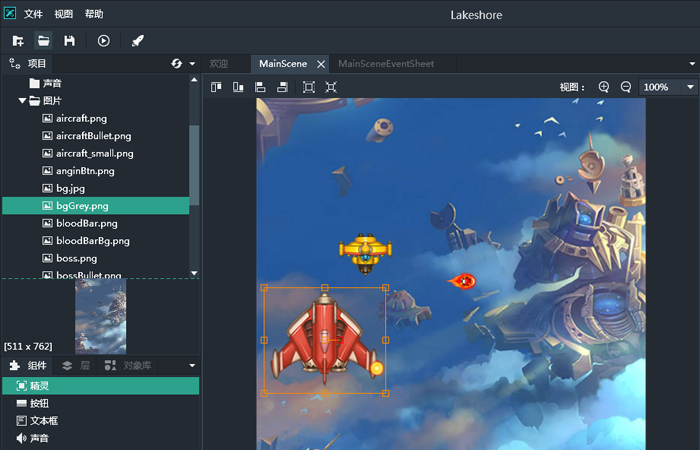The image size is (700, 450).
Task: Click the project tree scroll down arrow
Action: (194, 273)
